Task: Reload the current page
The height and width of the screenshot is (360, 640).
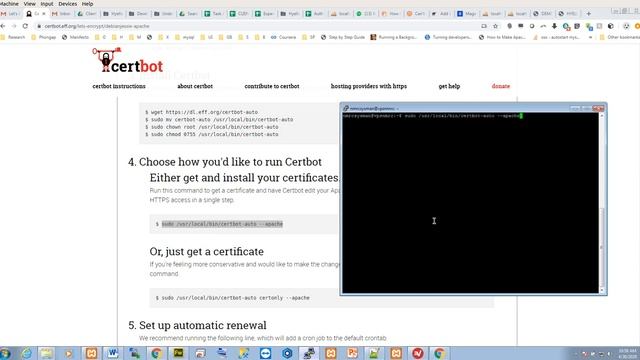Action: click(25, 26)
